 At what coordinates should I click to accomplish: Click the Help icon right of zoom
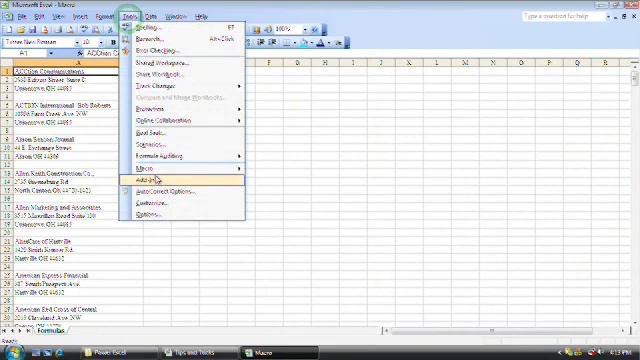315,29
